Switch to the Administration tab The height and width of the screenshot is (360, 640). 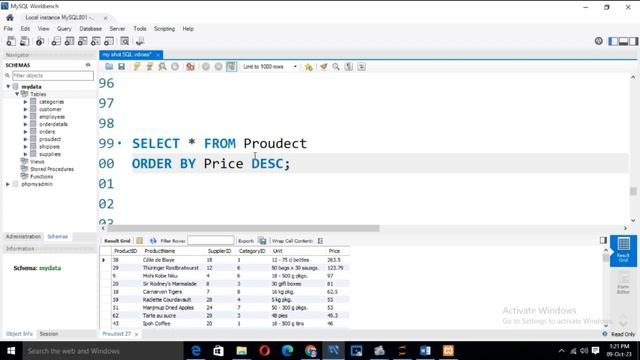(x=23, y=236)
